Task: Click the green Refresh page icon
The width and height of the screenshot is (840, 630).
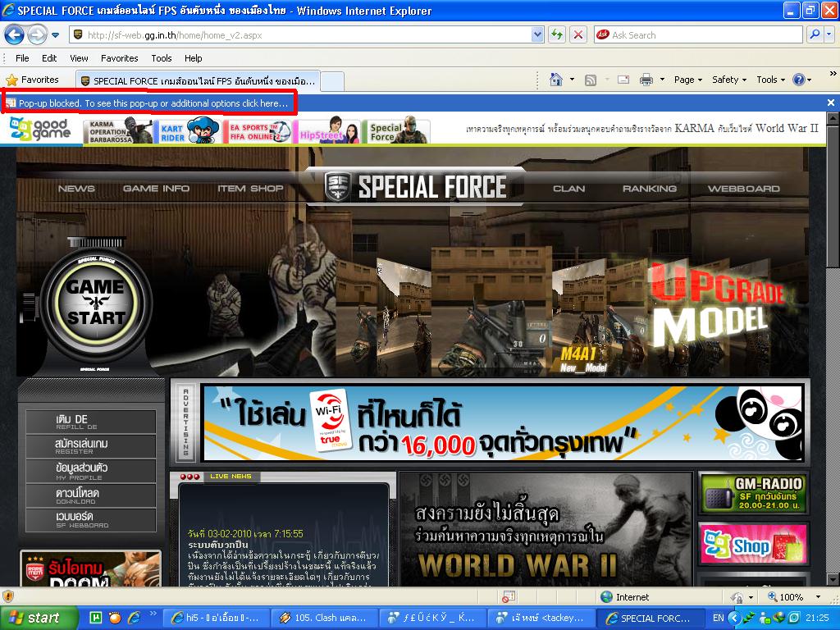Action: tap(557, 34)
